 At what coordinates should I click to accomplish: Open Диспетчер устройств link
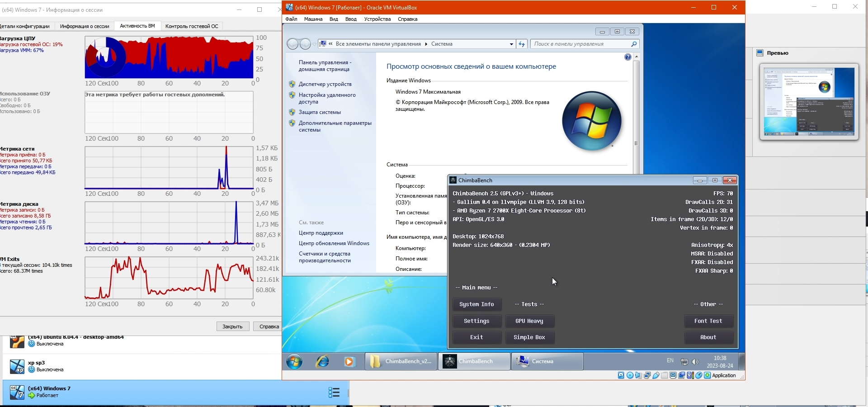pyautogui.click(x=325, y=84)
